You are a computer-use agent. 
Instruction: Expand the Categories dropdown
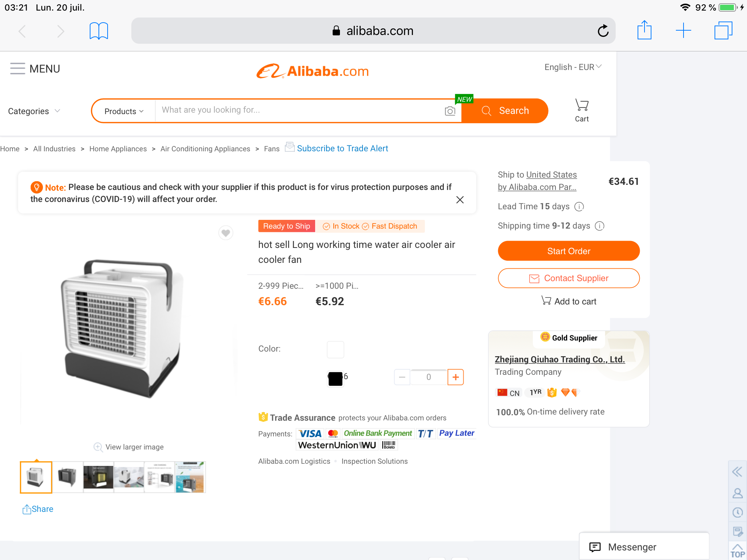pyautogui.click(x=34, y=111)
